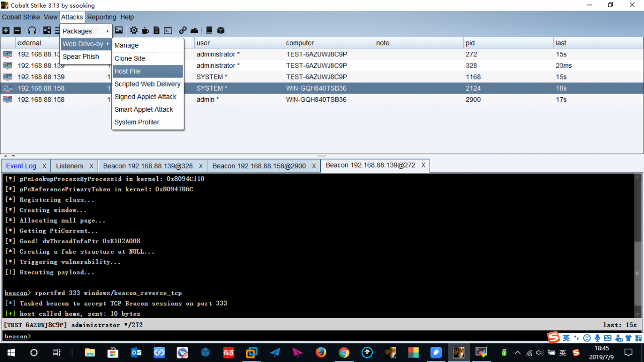Open File Explorer from the taskbar

click(x=90, y=352)
